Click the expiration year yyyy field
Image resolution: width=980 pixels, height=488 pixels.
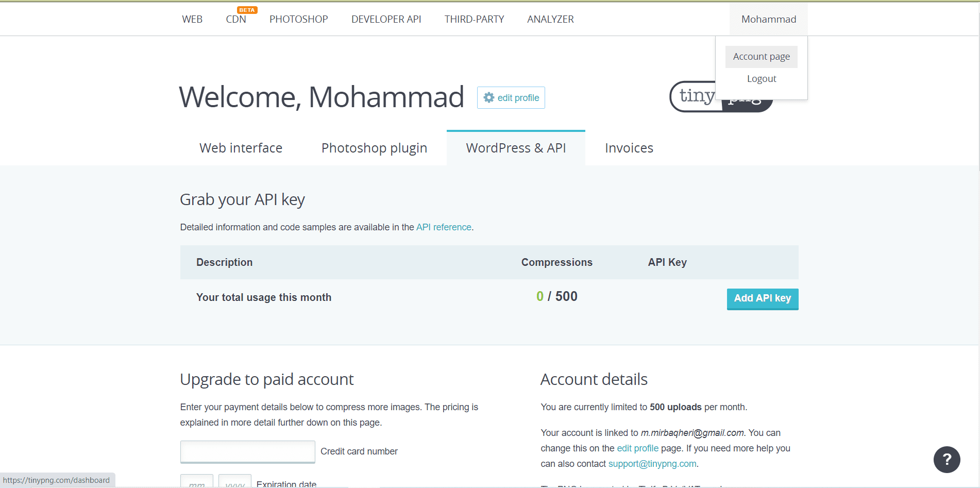point(235,481)
